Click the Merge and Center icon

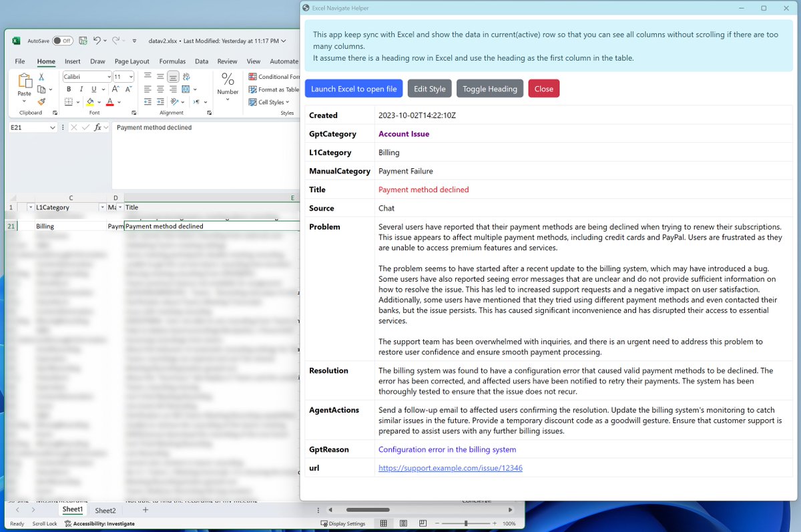click(186, 89)
